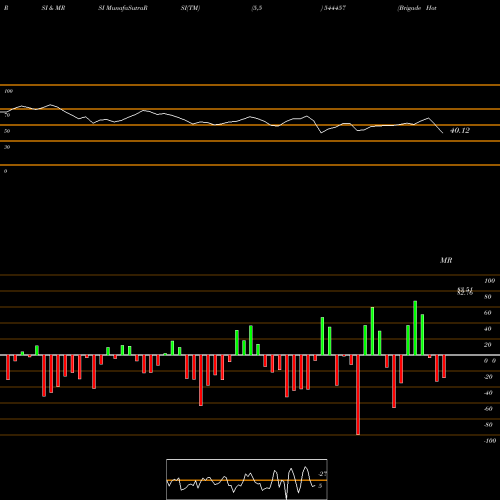Click the longest red MR bar reaching -100

click(x=358, y=395)
